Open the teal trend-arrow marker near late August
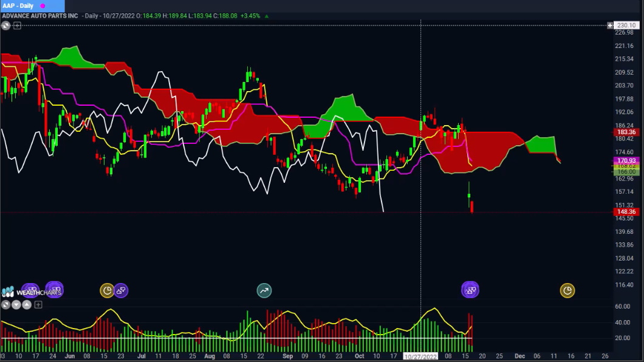Image resolution: width=644 pixels, height=362 pixels. pyautogui.click(x=264, y=290)
